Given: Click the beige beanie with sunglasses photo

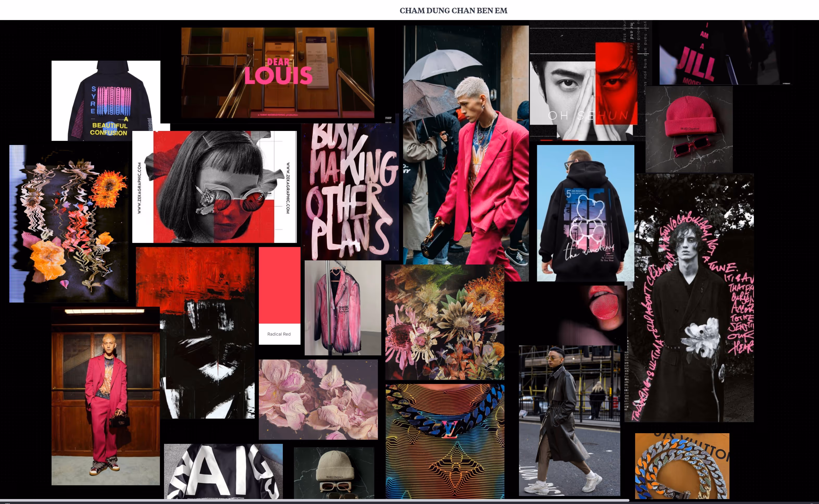Looking at the screenshot, I should point(334,473).
